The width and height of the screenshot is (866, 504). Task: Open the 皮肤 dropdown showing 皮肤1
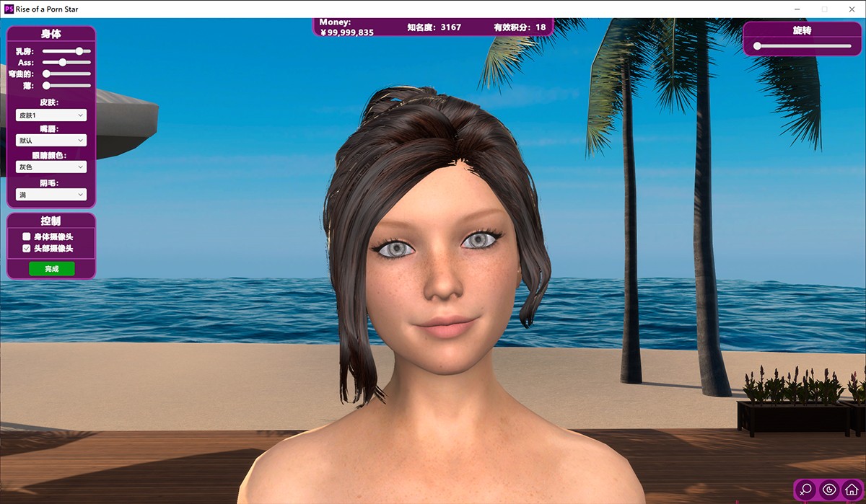point(51,115)
